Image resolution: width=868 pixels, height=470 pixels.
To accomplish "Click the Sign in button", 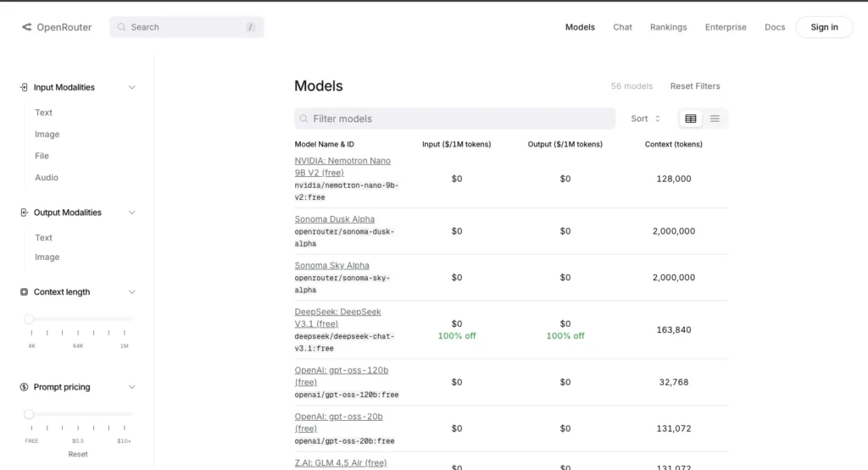I will pos(824,27).
